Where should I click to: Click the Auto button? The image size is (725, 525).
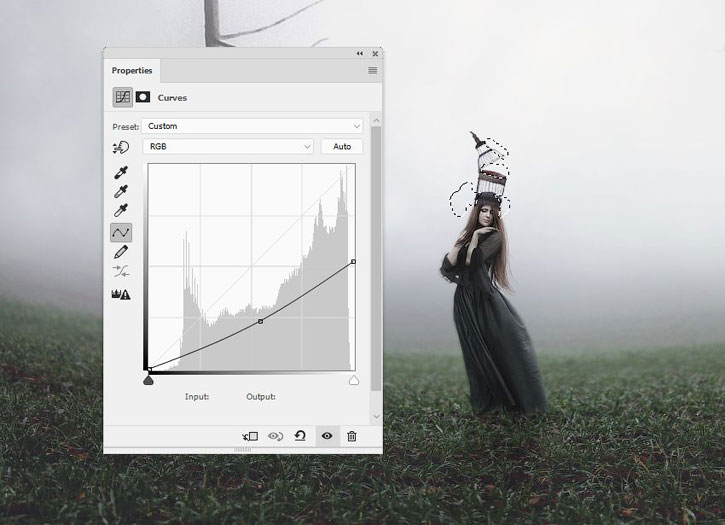tap(342, 146)
